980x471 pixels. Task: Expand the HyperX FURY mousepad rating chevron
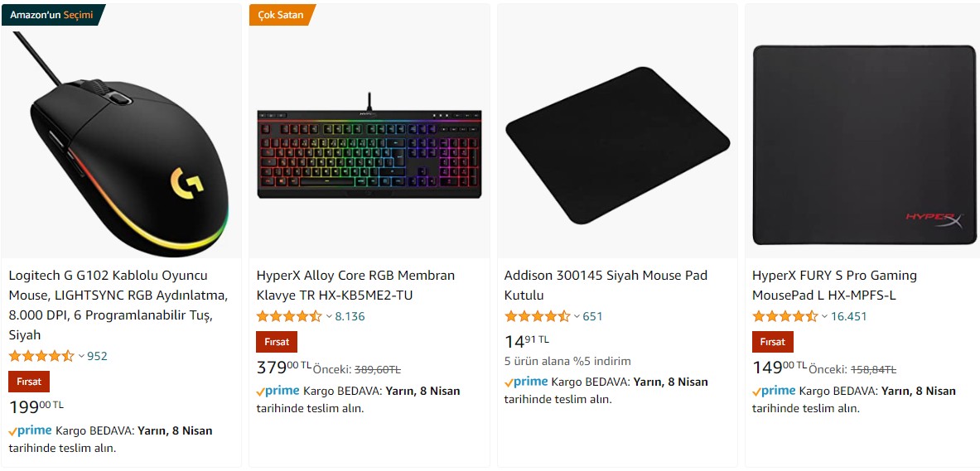(x=824, y=316)
